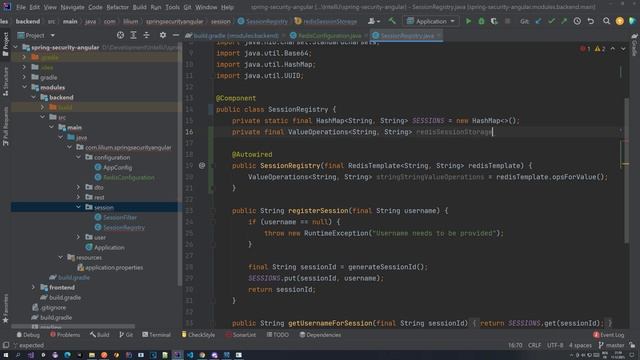
Task: Start debugging with the Debug bug icon
Action: pos(481,21)
